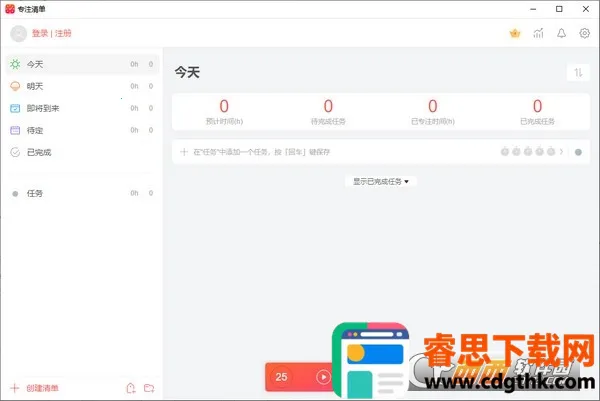Click the sort tasks arrows icon
Image resolution: width=600 pixels, height=401 pixels.
point(577,72)
